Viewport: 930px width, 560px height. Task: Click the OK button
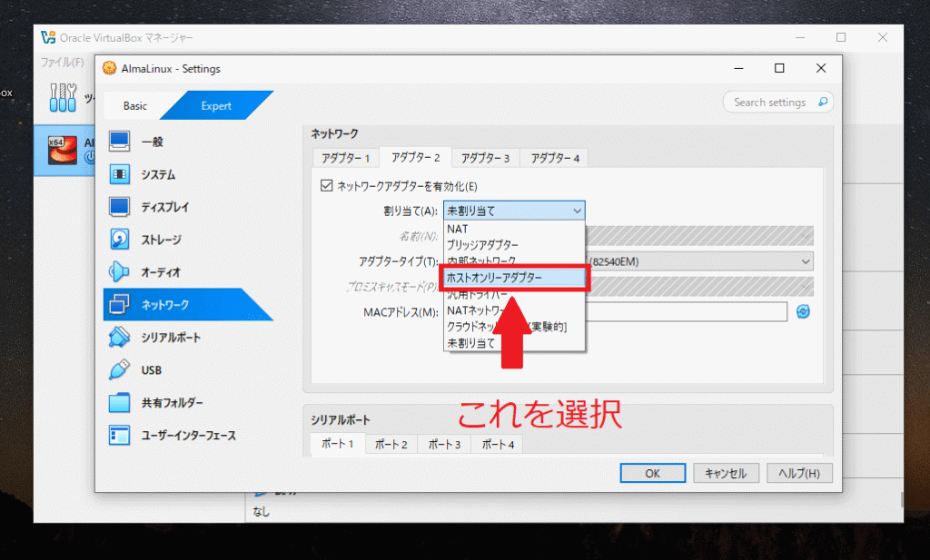point(652,473)
